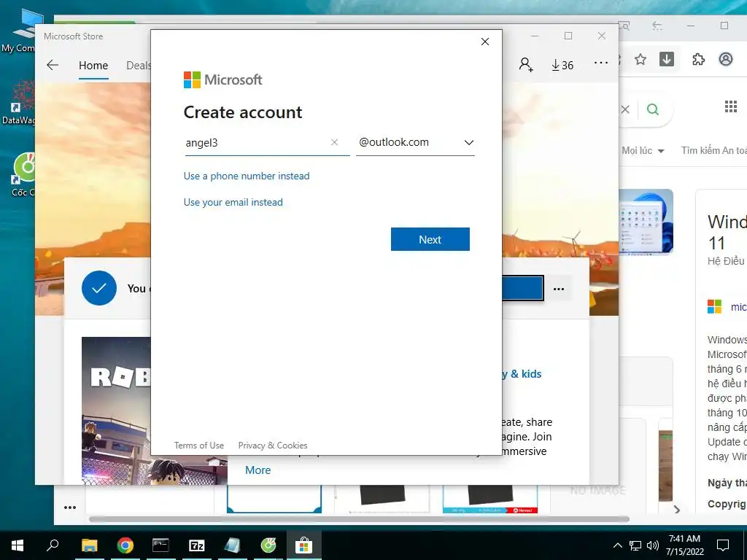Open the @outlook.com domain dropdown
The width and height of the screenshot is (747, 560).
[415, 142]
